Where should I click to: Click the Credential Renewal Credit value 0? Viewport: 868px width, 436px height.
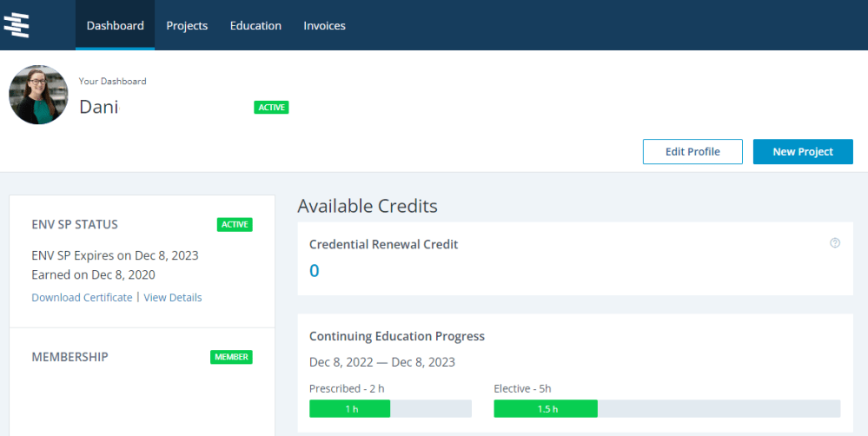[x=315, y=271]
